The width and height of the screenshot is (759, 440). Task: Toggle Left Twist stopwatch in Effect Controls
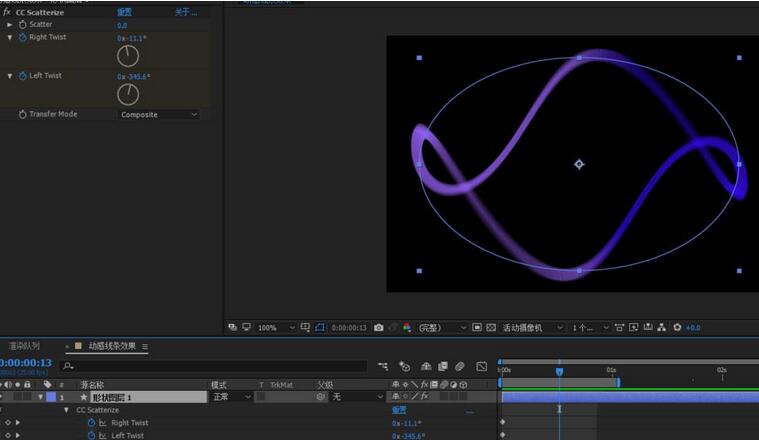23,76
